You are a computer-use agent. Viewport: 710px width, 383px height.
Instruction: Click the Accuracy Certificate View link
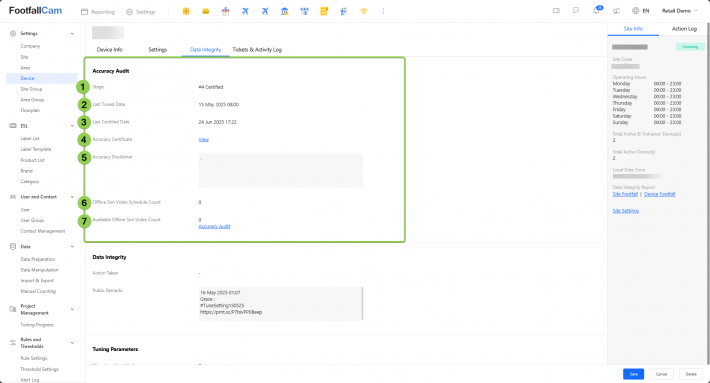(204, 139)
